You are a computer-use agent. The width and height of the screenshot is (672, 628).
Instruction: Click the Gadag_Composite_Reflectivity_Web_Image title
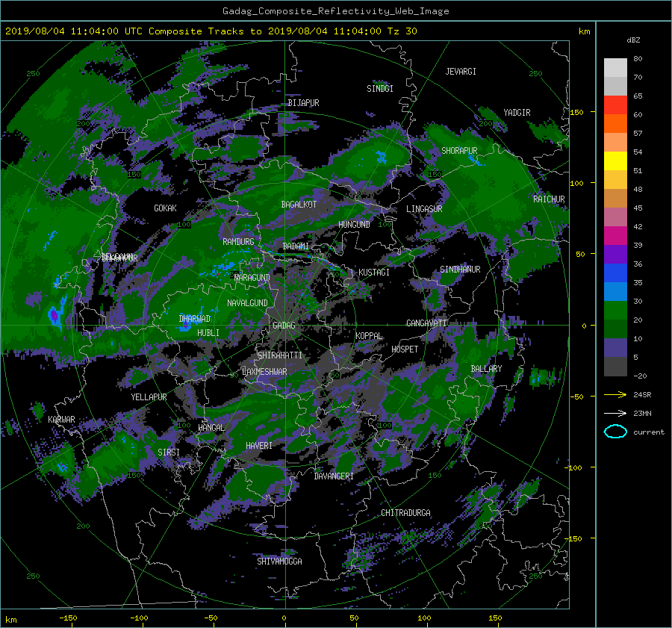coord(335,11)
